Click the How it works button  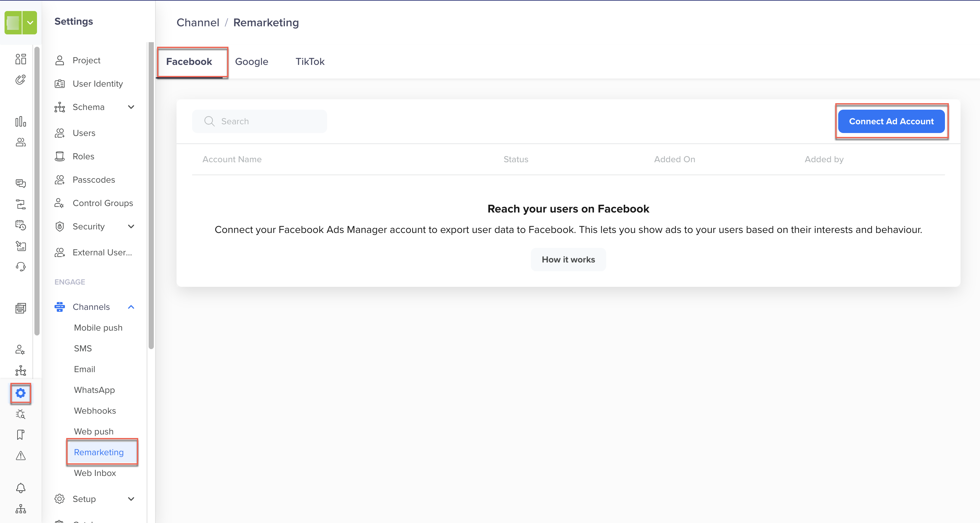(569, 260)
